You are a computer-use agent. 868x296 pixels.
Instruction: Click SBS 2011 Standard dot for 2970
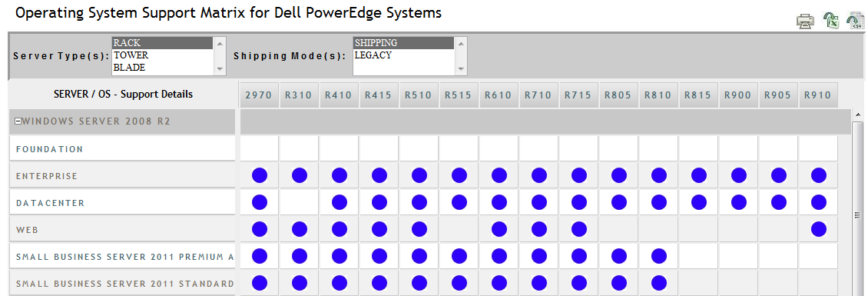[260, 283]
